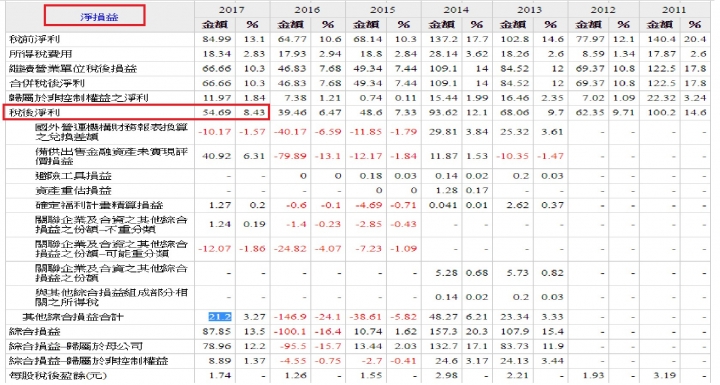
Task: Click 金額 header under 2014
Action: coord(441,25)
